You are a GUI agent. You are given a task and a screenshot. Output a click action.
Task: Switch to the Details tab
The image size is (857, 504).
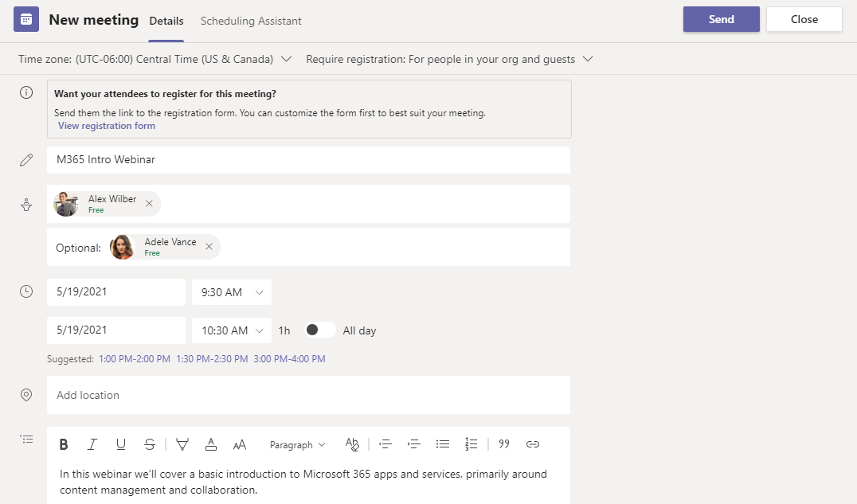pos(166,21)
